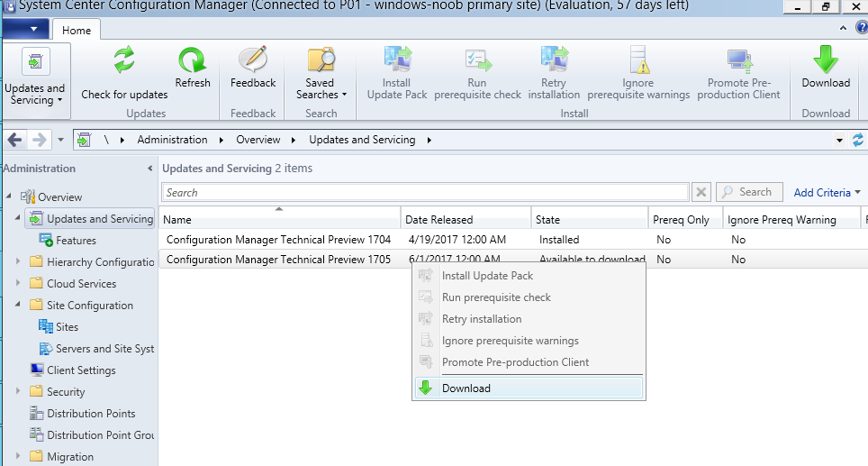This screenshot has height=466, width=868.
Task: Collapse the Site Configuration folder
Action: pyautogui.click(x=18, y=304)
